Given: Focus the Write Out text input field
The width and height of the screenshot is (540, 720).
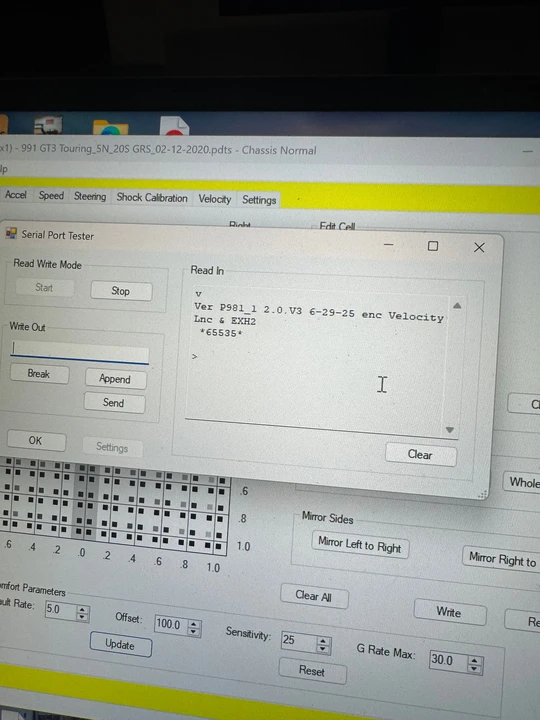Looking at the screenshot, I should 79,352.
